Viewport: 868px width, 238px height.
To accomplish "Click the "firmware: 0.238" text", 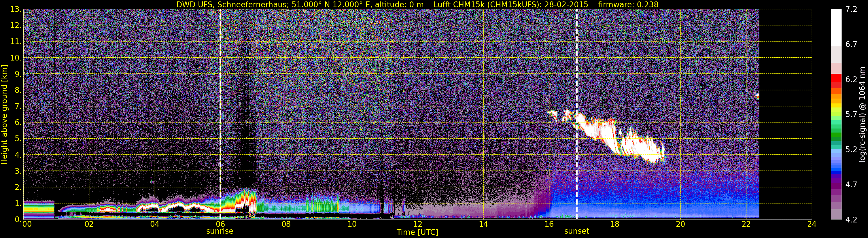I will click(628, 4).
